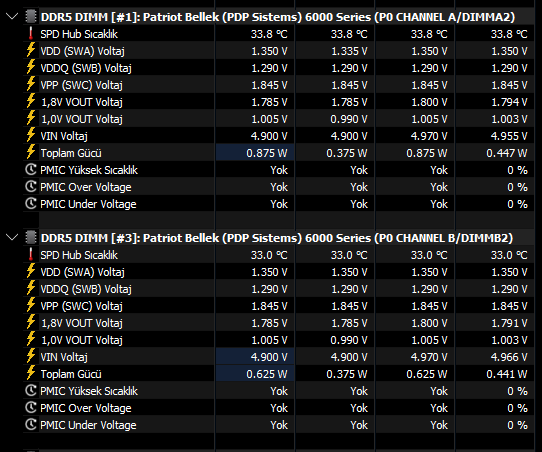Select VDDQ (SWB) Voltaj label under DIMM #1
The width and height of the screenshot is (542, 452).
point(86,68)
